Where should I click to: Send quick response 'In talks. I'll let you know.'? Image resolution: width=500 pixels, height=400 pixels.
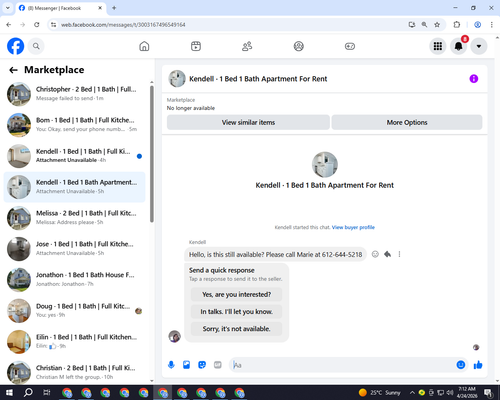click(x=236, y=312)
